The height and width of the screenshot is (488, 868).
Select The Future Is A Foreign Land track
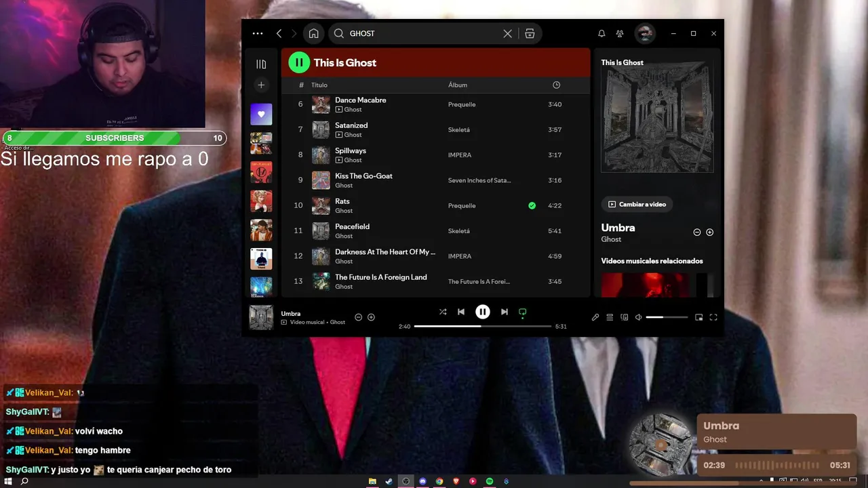point(381,277)
